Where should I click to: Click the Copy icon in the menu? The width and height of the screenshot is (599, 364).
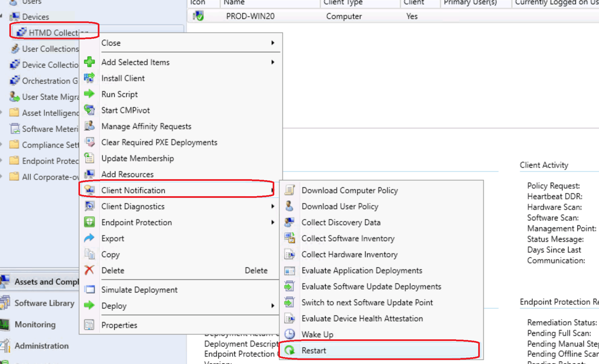point(89,254)
